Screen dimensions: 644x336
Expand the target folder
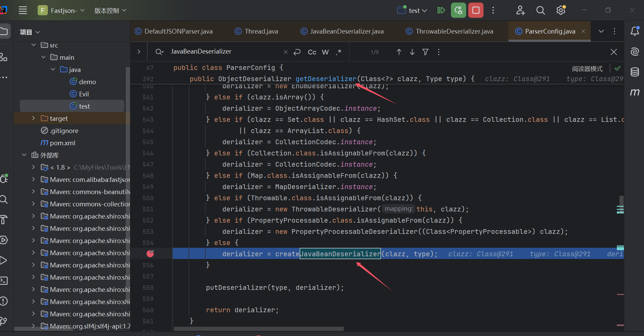[33, 118]
